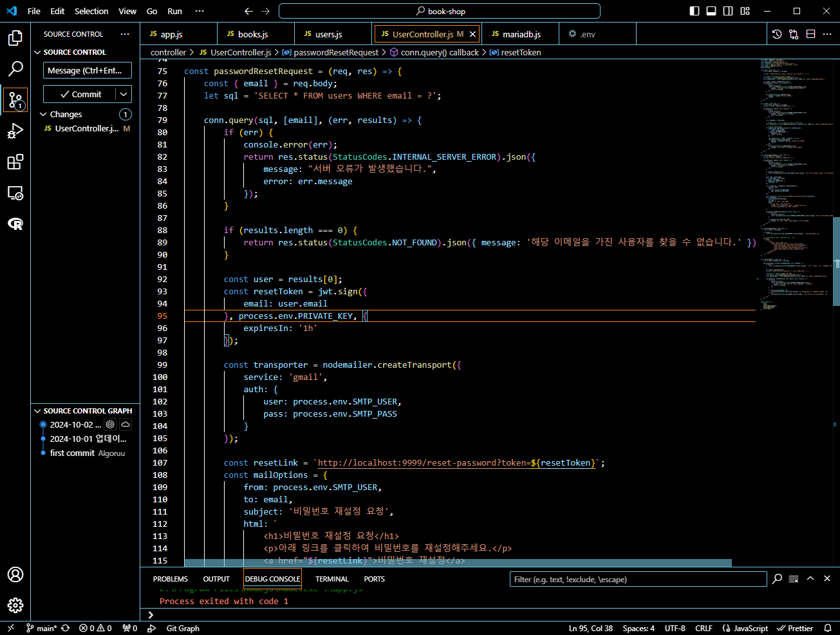Split the editor with the split icon
This screenshot has height=635, width=840.
click(x=810, y=34)
